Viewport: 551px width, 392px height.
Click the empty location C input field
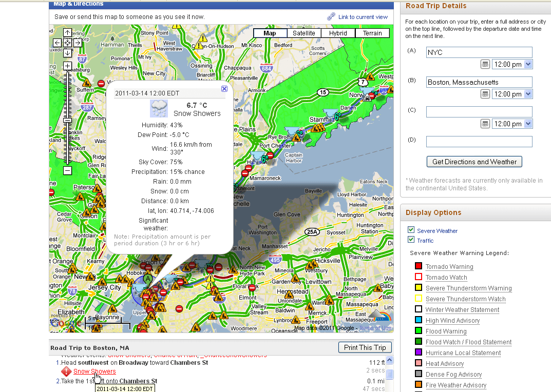click(479, 112)
